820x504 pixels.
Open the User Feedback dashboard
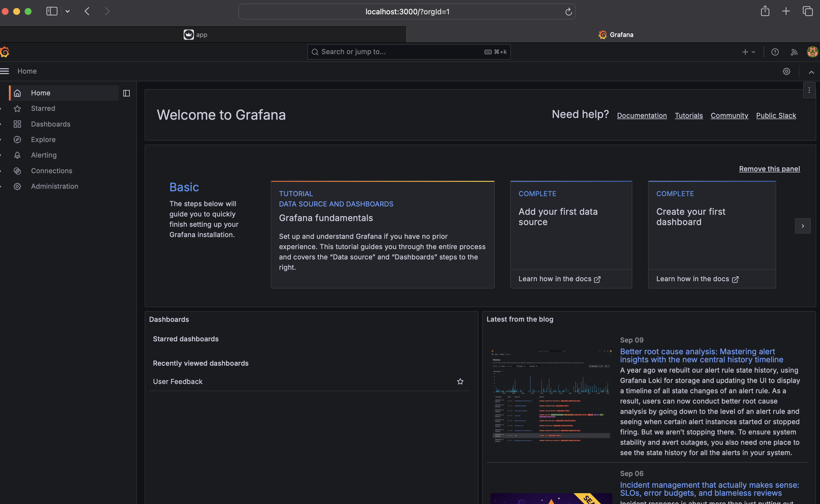click(178, 382)
